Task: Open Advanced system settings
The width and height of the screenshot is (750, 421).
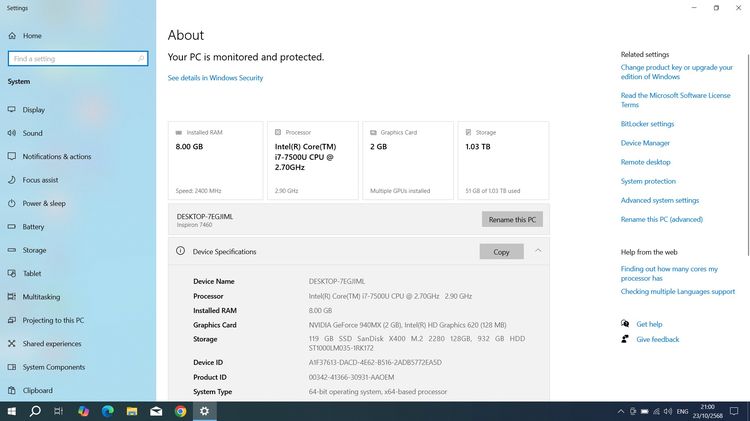Action: (660, 200)
